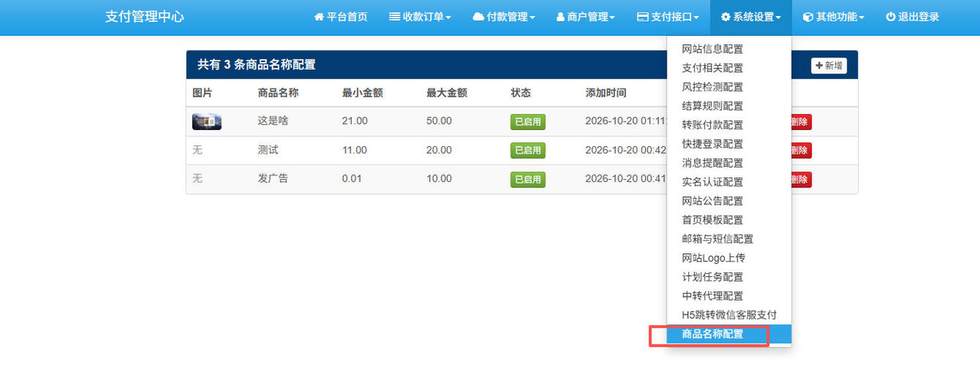
Task: Select 计划任务配置 menu entry
Action: coord(729,277)
